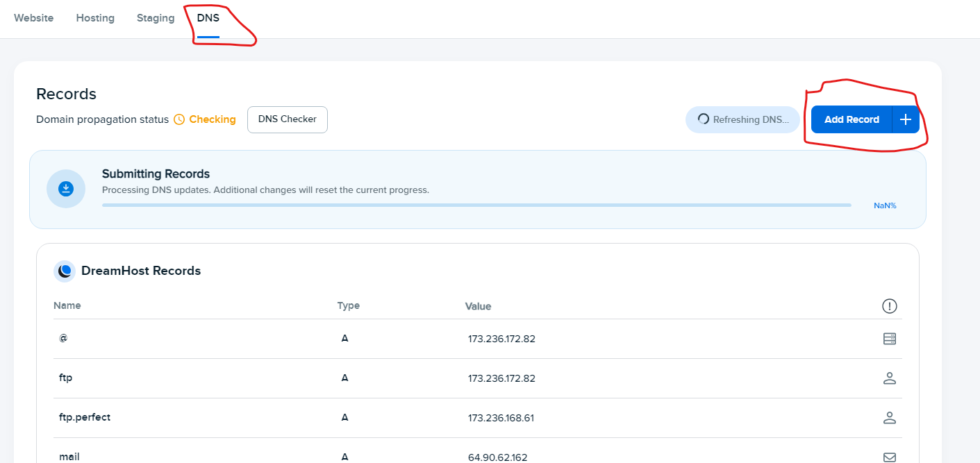Click the plus icon on Add Record

[x=905, y=119]
